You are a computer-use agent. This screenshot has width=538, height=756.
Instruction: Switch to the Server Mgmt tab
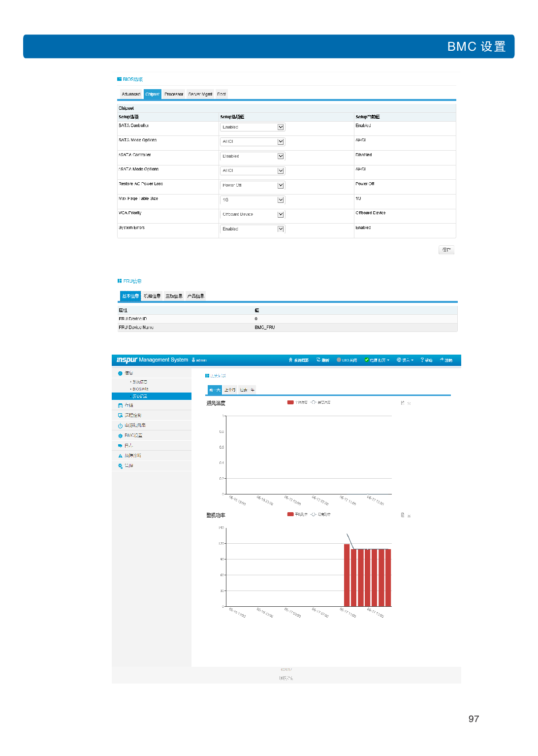click(200, 94)
